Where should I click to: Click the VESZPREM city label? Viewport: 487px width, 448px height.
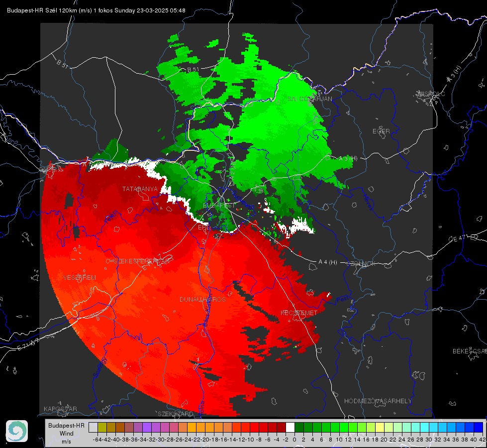click(80, 278)
